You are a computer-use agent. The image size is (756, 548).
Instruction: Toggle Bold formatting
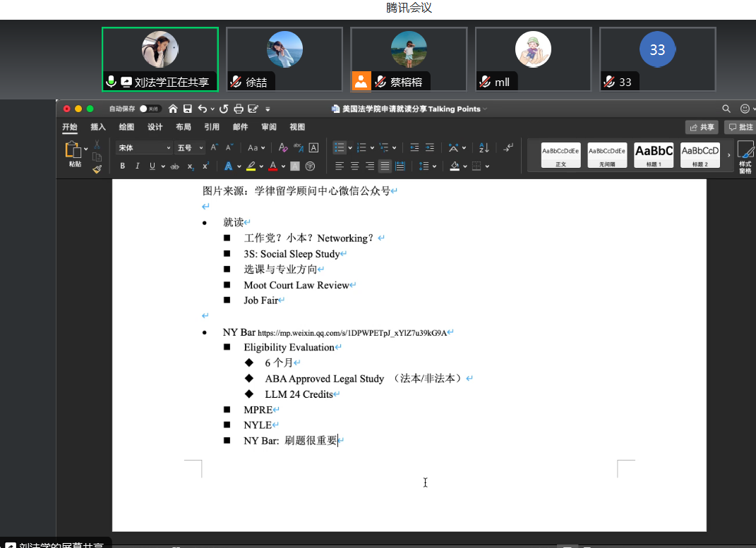[122, 166]
